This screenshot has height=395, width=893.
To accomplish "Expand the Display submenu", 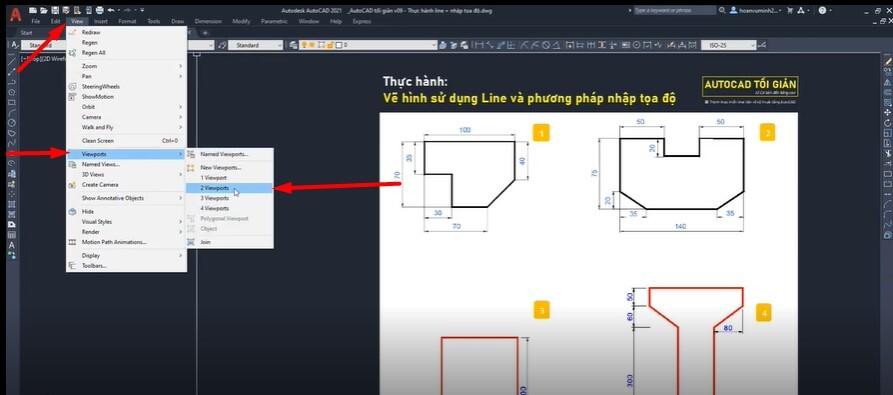I will pyautogui.click(x=127, y=256).
